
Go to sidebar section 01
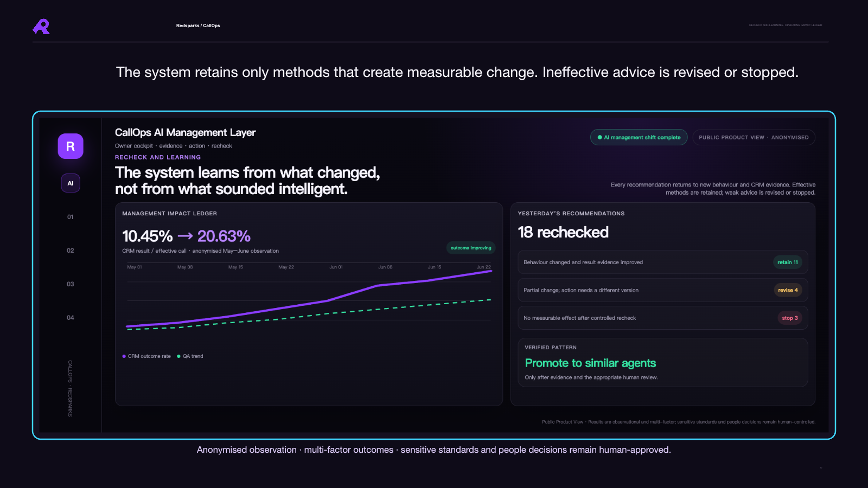point(71,217)
